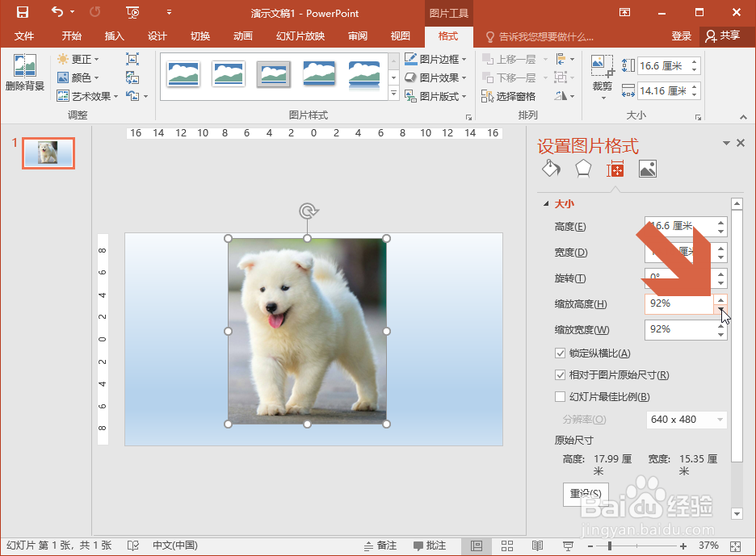
Task: Click the Slide Show view icon
Action: pos(567,546)
